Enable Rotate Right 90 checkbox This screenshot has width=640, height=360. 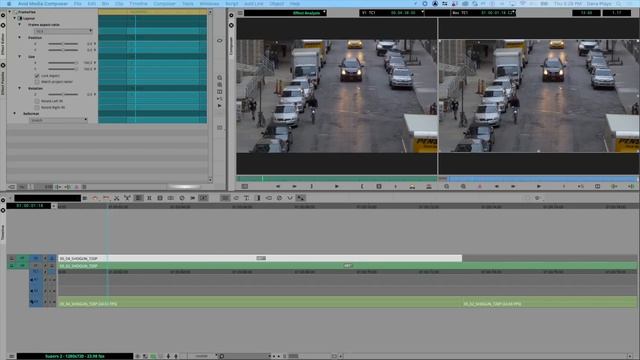(x=37, y=107)
